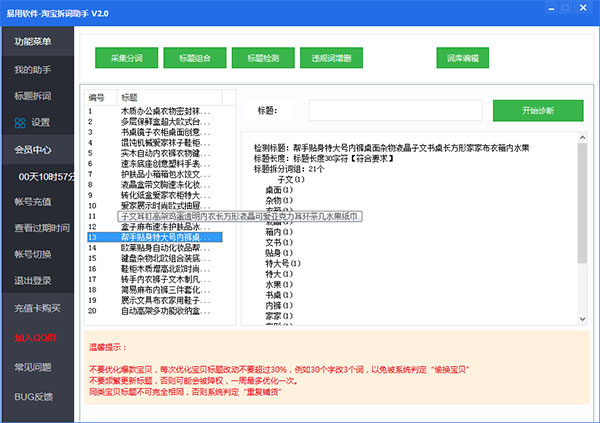Viewport: 600px width, 423px height.
Task: Select row 3 书桌镜子衣柜桌面创意
Action: click(x=155, y=132)
